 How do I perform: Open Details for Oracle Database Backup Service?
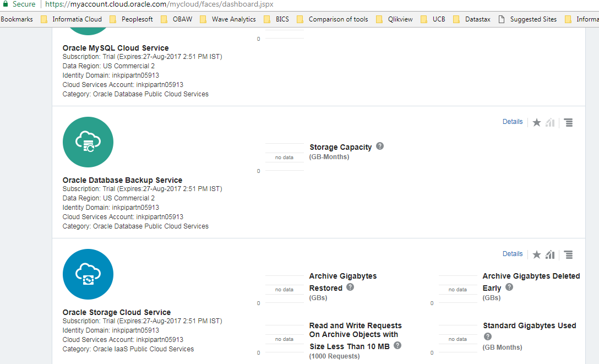tap(512, 121)
